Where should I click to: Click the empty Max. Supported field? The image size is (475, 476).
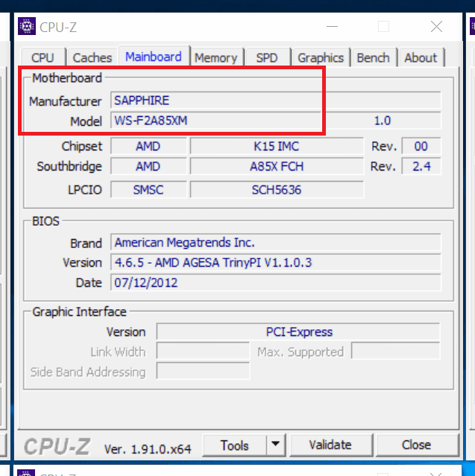coord(396,352)
